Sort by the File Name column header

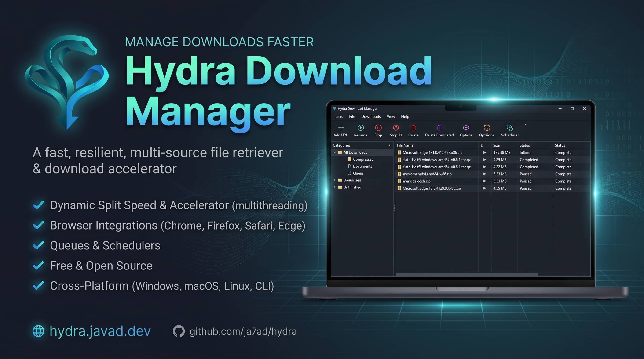[405, 145]
